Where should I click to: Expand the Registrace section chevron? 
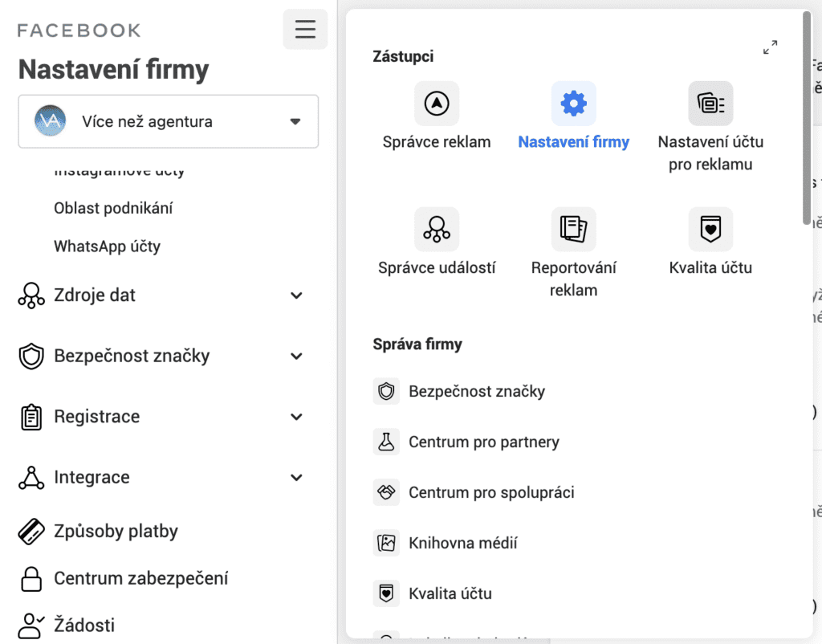tap(296, 417)
